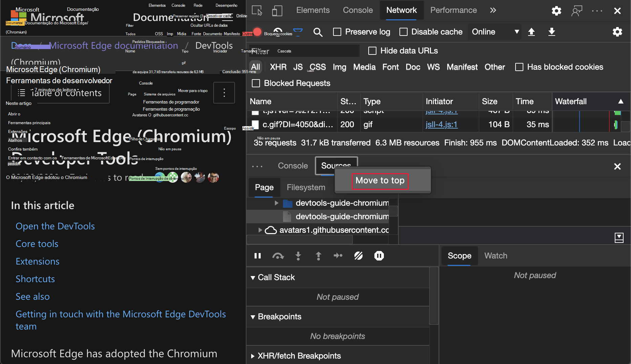Click the devtools-guide-chromium folder icon
Viewport: 631px width, 364px height.
(288, 203)
